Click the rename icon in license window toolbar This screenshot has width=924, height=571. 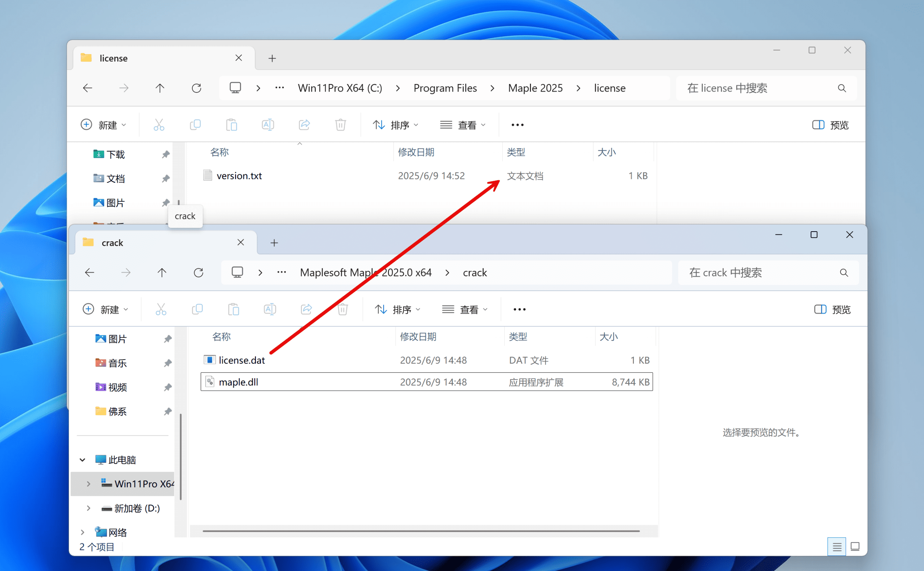click(x=267, y=124)
